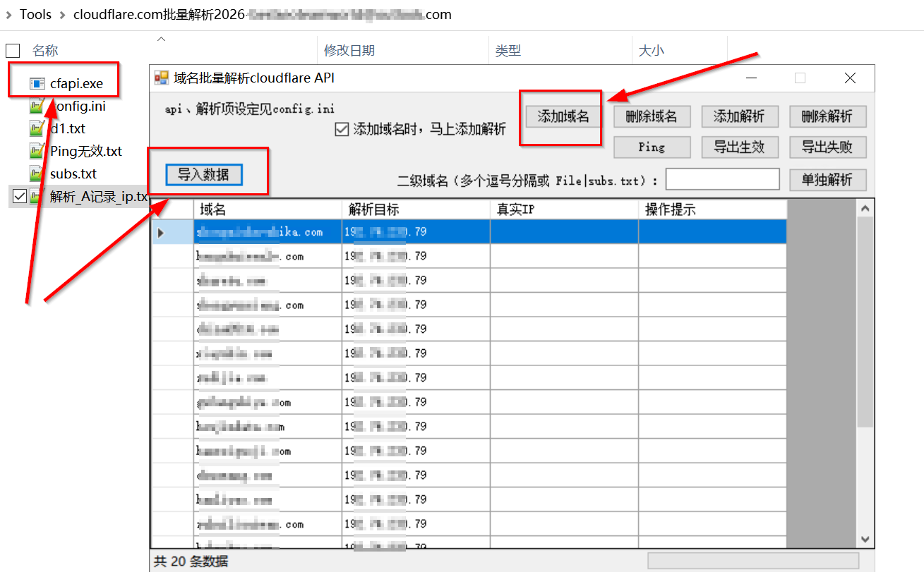Screen dimensions: 924x572
Task: Select the subs.txt file icon
Action: [37, 174]
